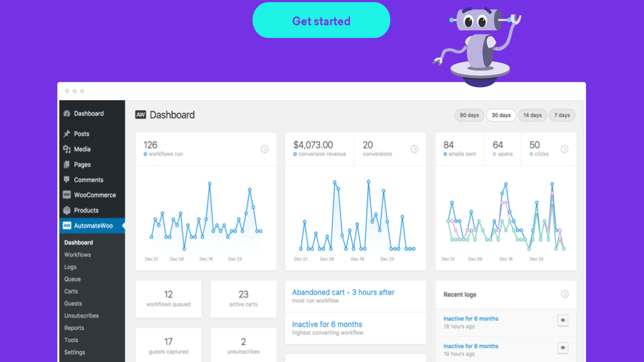
Task: Click the Products box icon
Action: coord(67,210)
